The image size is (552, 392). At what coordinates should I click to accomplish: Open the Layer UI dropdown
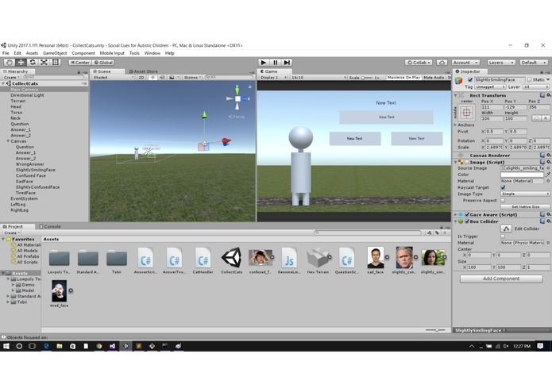(536, 86)
